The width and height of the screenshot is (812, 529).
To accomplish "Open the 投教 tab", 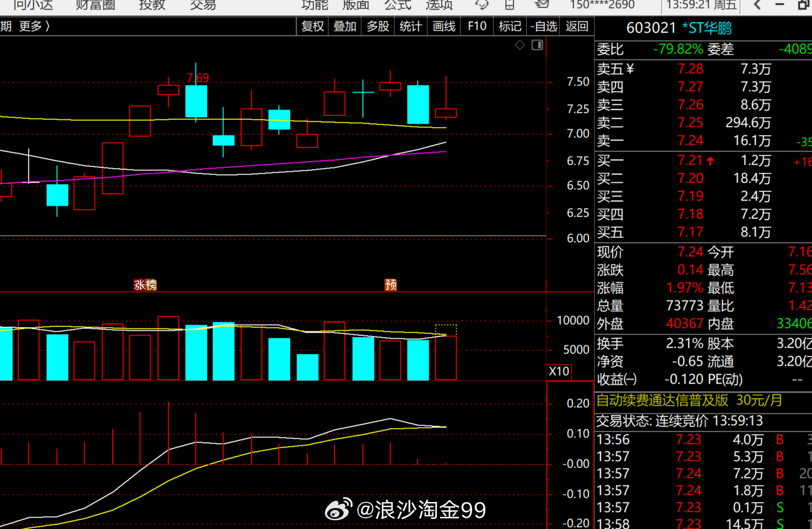I will tap(152, 5).
